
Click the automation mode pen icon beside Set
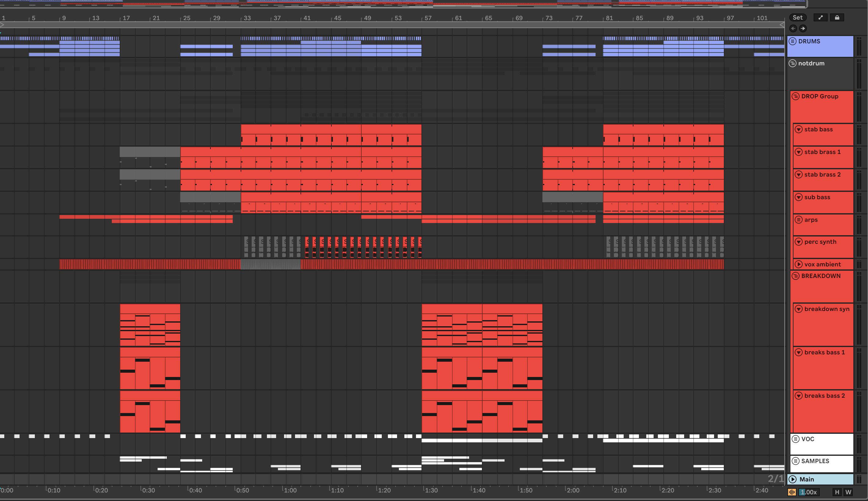821,17
